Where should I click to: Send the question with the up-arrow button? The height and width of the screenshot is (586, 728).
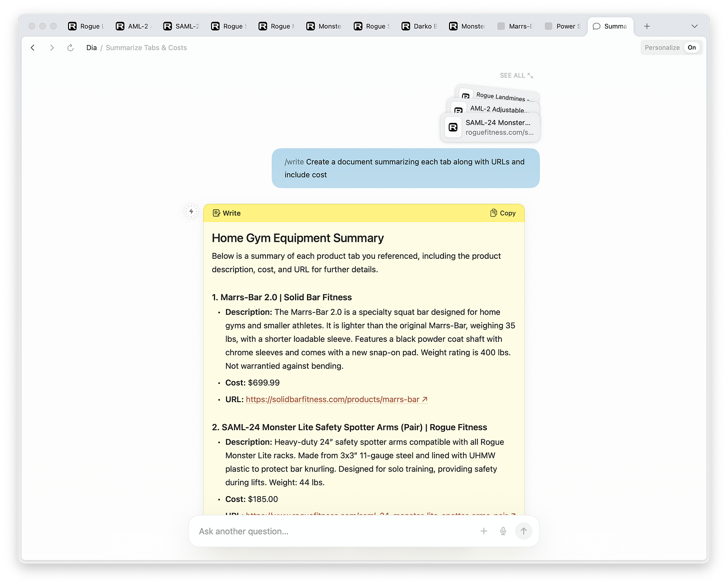click(523, 531)
